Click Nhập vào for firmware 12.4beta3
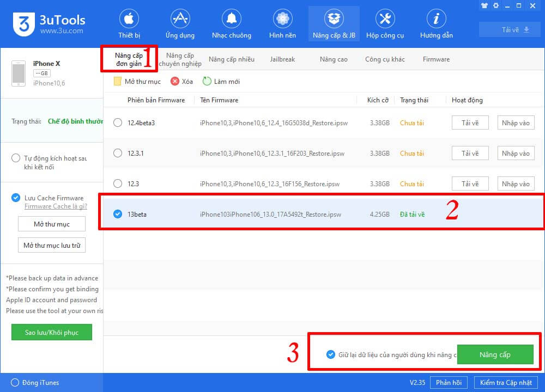 [x=516, y=122]
